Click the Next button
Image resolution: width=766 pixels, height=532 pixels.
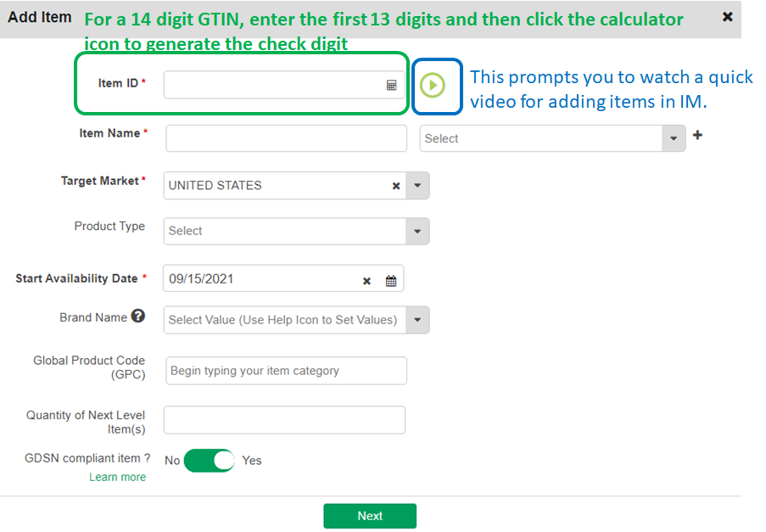click(x=370, y=516)
